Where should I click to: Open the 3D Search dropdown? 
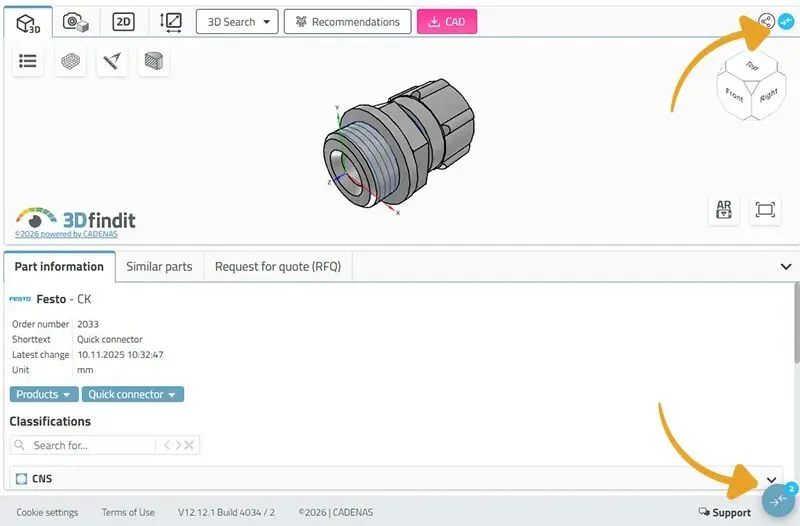tap(237, 22)
